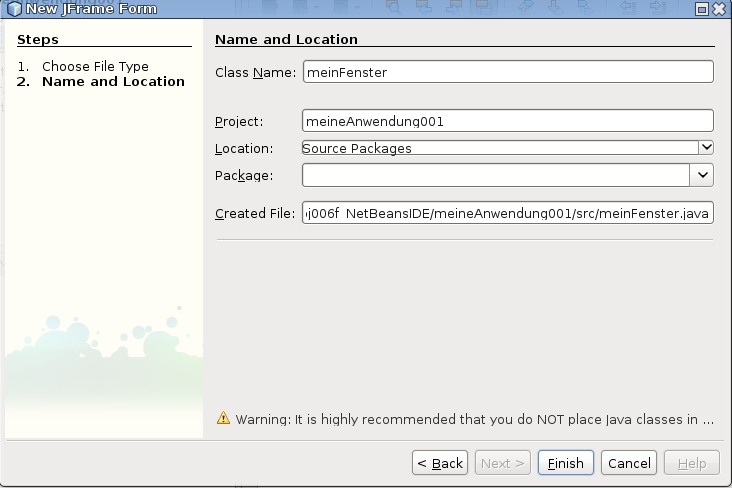Select the Created File path field
732x488 pixels.
507,214
